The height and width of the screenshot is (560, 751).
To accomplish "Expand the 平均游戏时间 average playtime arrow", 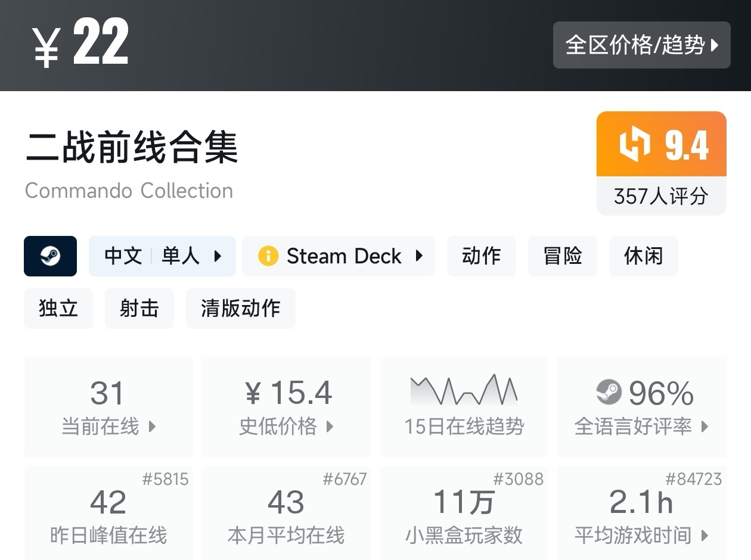I will click(x=705, y=536).
